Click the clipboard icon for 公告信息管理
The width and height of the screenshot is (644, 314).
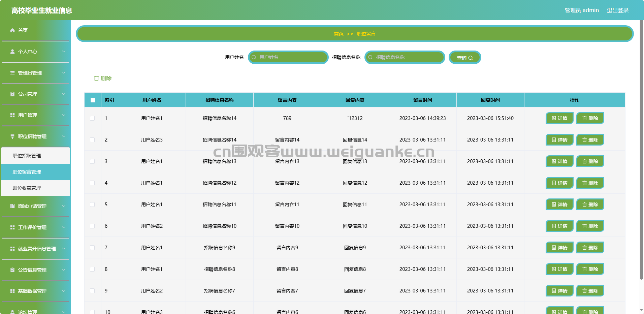point(12,270)
